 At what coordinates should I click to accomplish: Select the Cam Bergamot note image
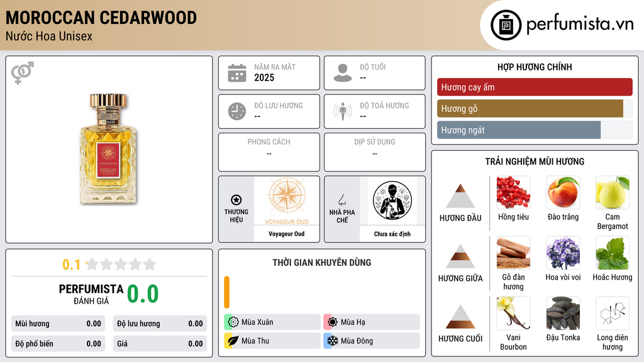[613, 192]
